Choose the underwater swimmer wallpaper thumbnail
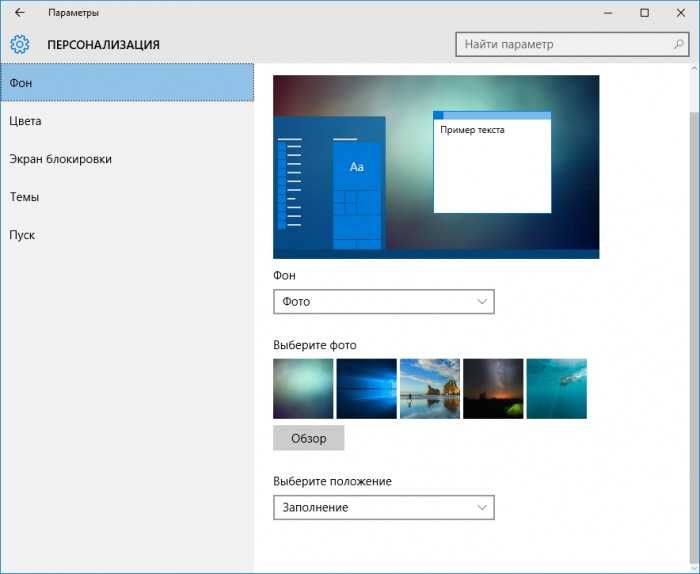The width and height of the screenshot is (700, 574). (557, 389)
